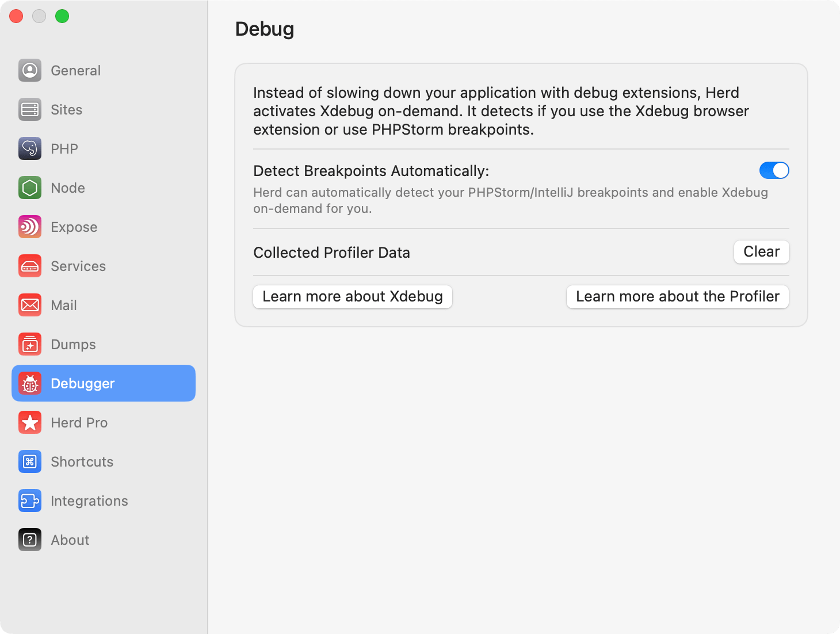The height and width of the screenshot is (634, 840).
Task: Disable Detect Breakpoints Automatically
Action: 774,170
